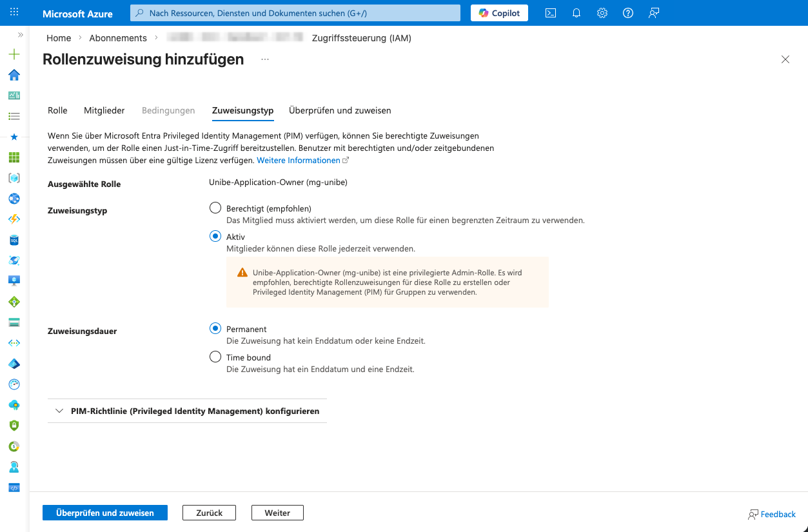Open the portal settings gear
This screenshot has height=532, width=808.
(x=602, y=12)
